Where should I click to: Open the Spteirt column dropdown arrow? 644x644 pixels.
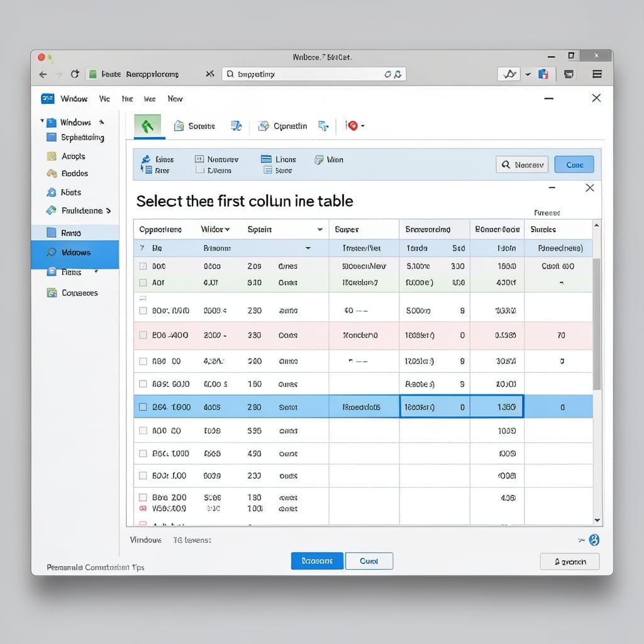[x=320, y=230]
